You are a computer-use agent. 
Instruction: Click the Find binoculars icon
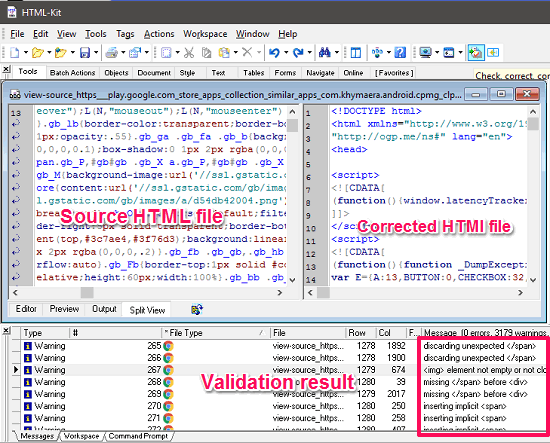[324, 53]
